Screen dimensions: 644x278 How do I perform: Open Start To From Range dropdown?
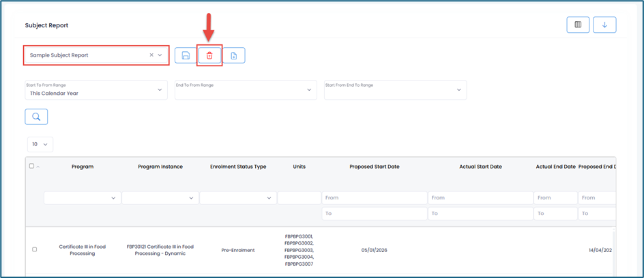point(96,89)
